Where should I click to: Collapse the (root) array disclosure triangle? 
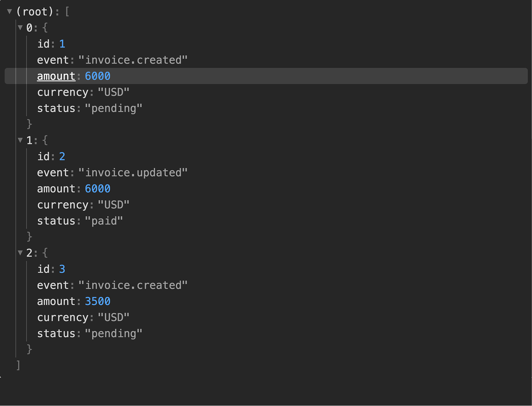[x=10, y=12]
